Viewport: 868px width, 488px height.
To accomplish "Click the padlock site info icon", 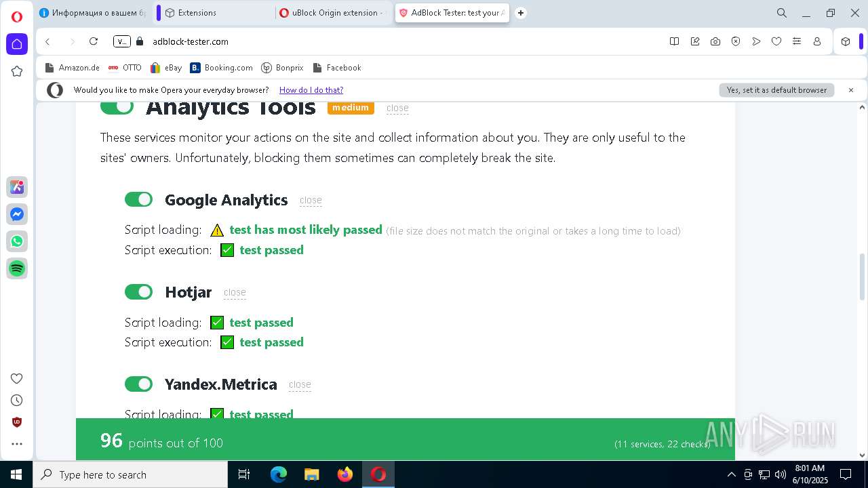I will coord(140,41).
